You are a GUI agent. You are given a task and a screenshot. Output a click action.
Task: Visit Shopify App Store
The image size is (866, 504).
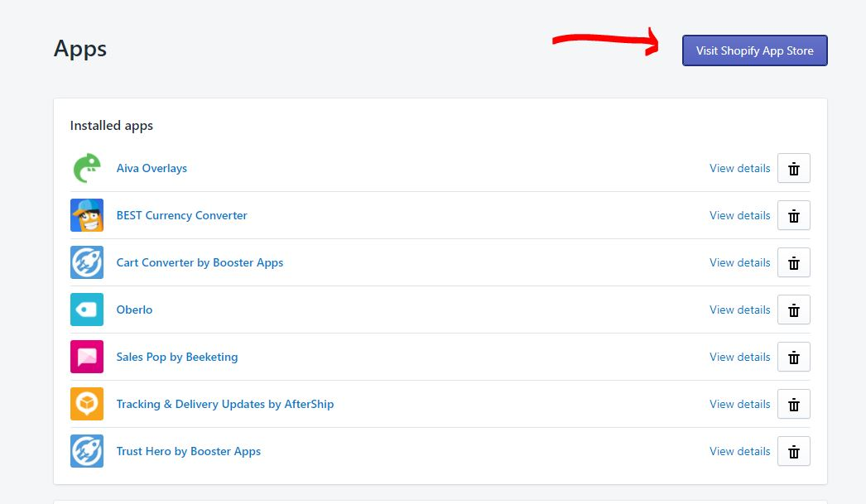pyautogui.click(x=754, y=50)
